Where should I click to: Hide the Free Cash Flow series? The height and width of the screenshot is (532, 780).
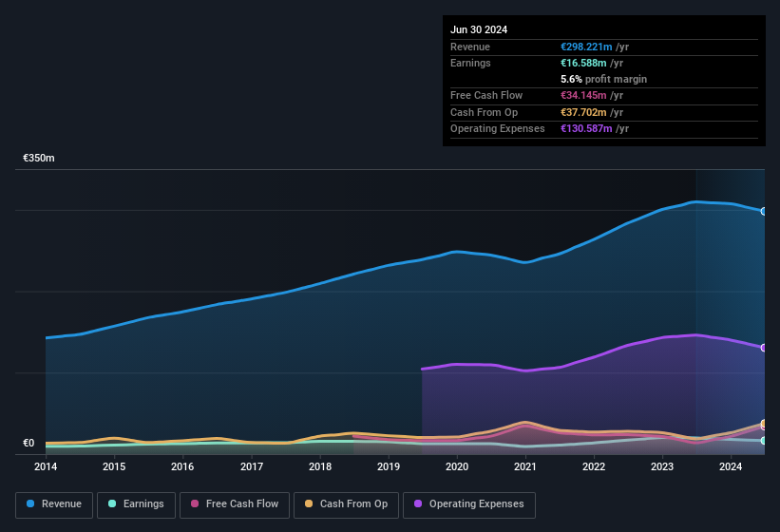235,504
